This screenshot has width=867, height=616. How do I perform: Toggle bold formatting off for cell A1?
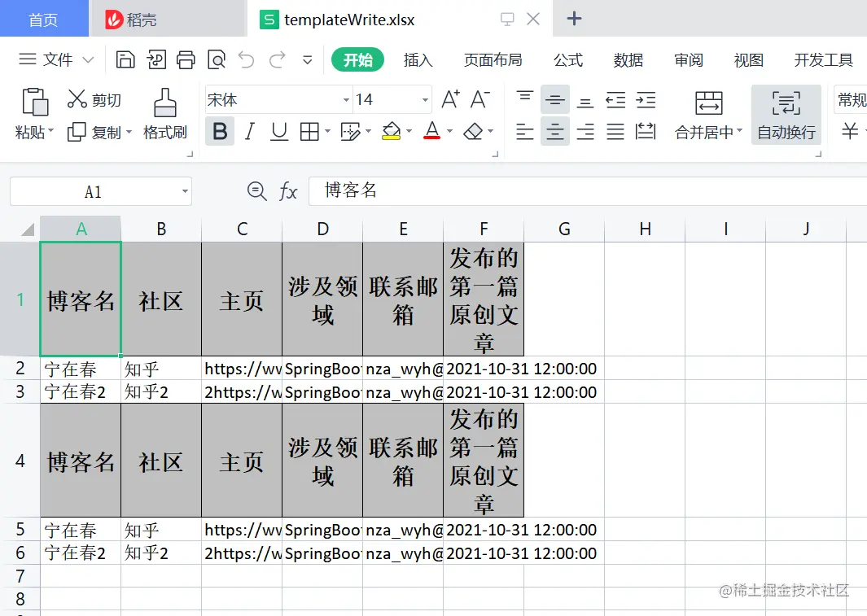pos(220,131)
